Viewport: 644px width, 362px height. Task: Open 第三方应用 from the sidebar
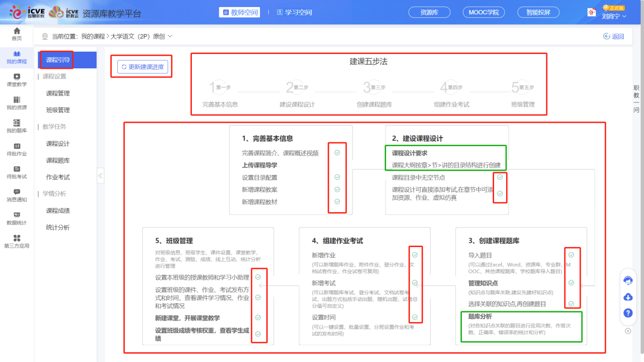[17, 241]
